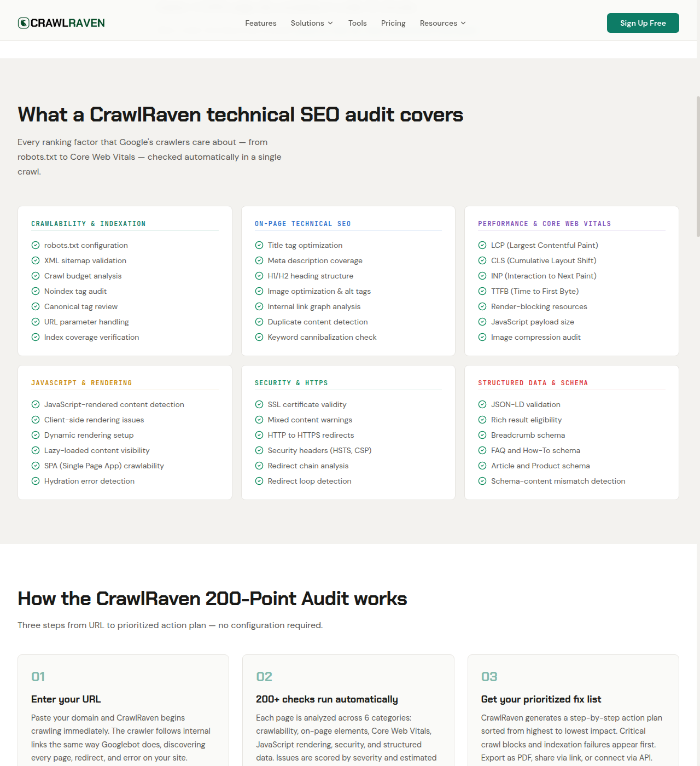Click check icon beside Mixed content warnings
This screenshot has width=700, height=766.
click(x=259, y=420)
